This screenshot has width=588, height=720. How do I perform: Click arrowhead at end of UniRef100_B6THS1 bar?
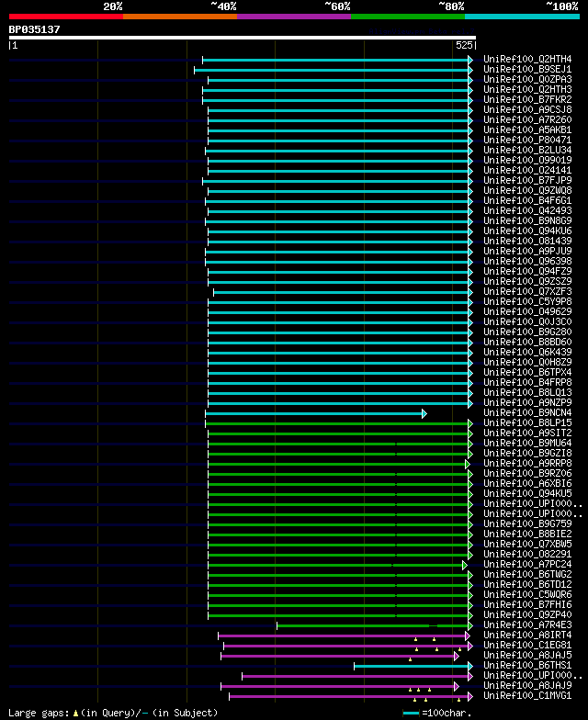(470, 667)
